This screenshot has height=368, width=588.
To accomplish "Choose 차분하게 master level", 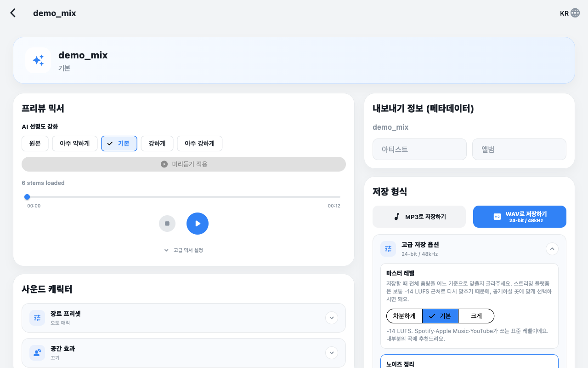I will tap(404, 316).
